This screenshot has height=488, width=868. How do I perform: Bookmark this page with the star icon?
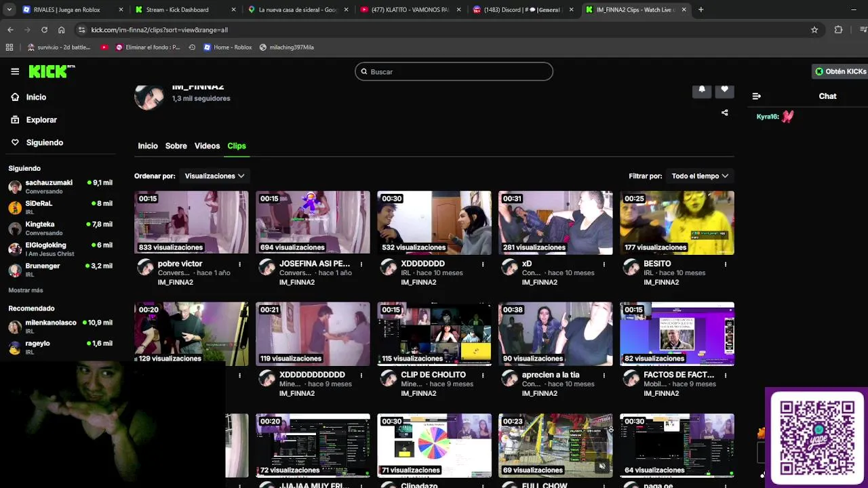click(x=814, y=30)
